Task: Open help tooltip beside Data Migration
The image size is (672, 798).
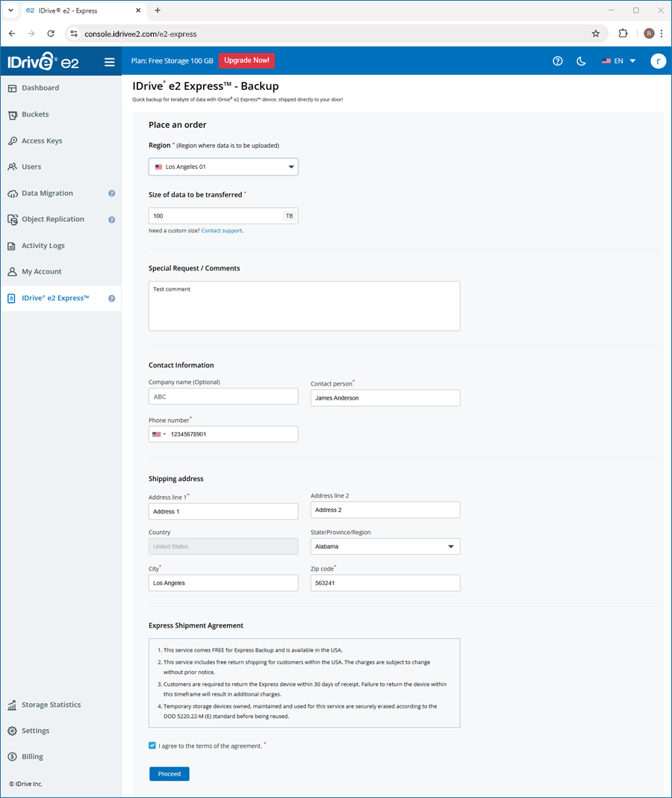Action: click(x=111, y=194)
